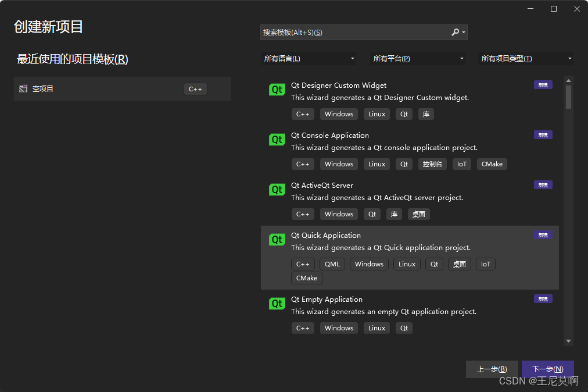Click the 新建 badge on Qt Empty Application
The width and height of the screenshot is (588, 392).
click(x=543, y=299)
